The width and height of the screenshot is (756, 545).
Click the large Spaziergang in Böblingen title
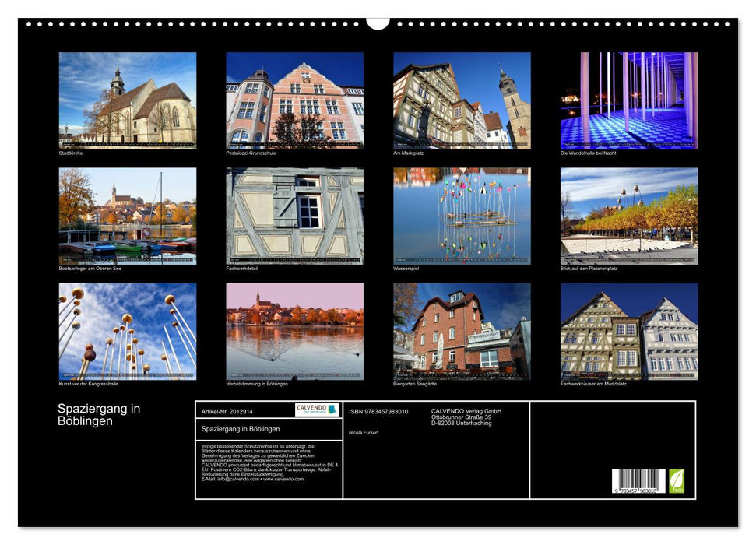pos(99,415)
